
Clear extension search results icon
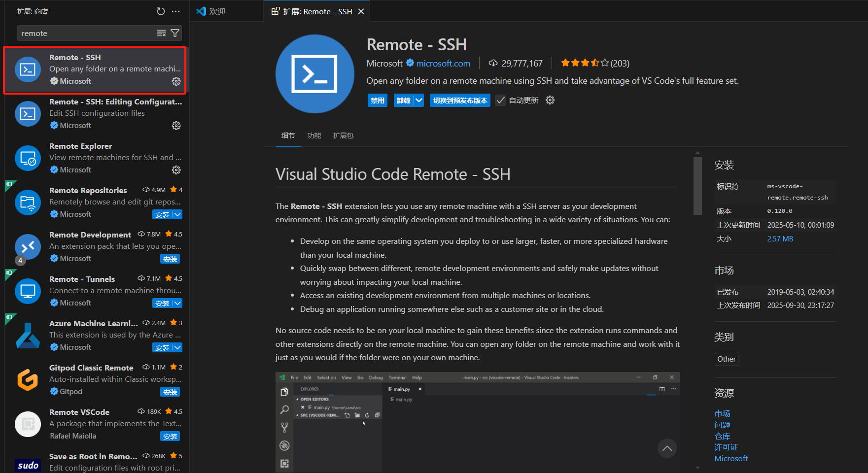[161, 33]
